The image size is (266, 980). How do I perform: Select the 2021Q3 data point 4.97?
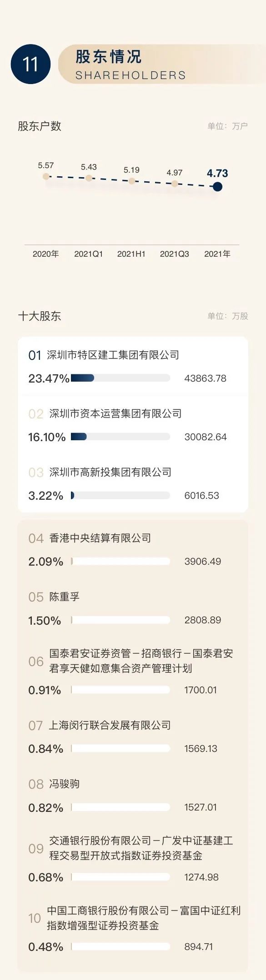click(x=175, y=184)
